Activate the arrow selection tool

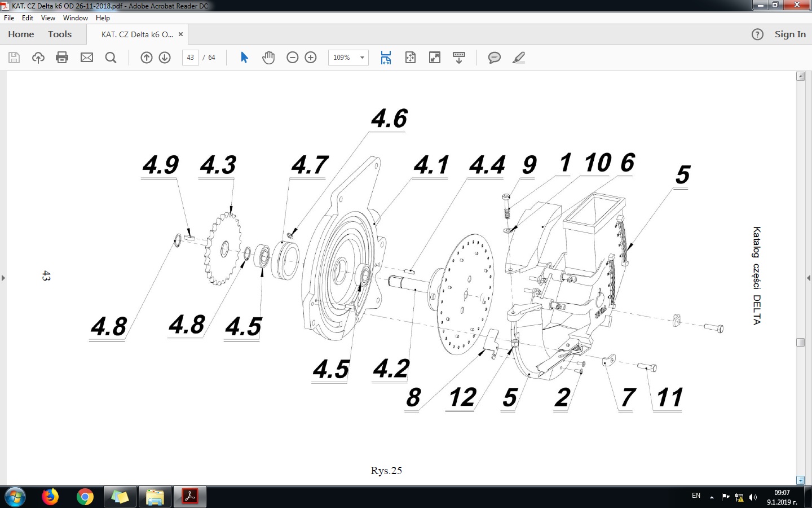coord(244,58)
